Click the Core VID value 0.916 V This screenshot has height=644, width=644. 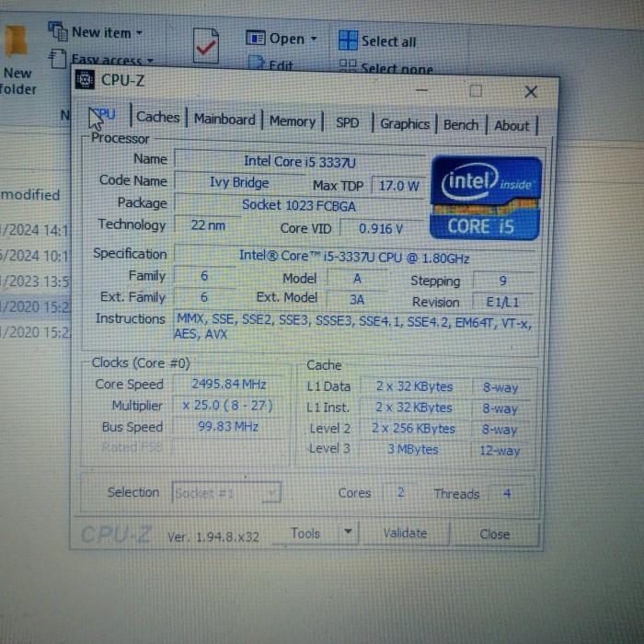pyautogui.click(x=381, y=228)
